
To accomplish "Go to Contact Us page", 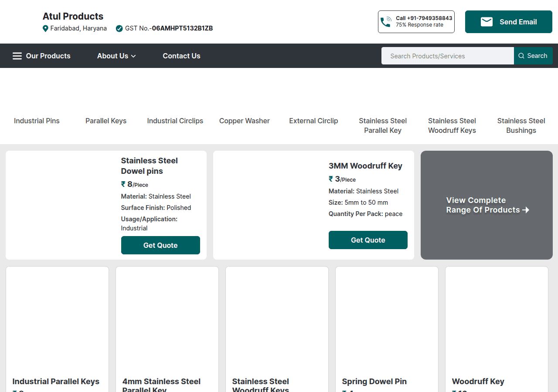I will pos(181,56).
